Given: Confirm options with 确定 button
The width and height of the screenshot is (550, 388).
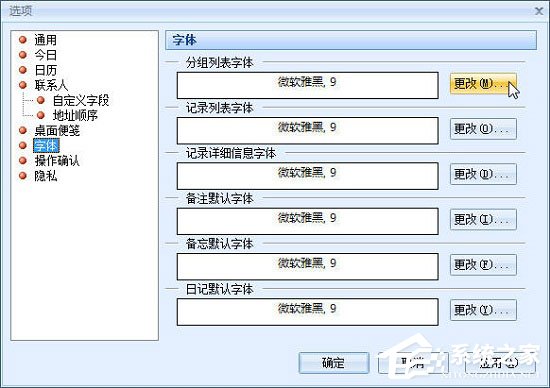Looking at the screenshot, I should 334,363.
